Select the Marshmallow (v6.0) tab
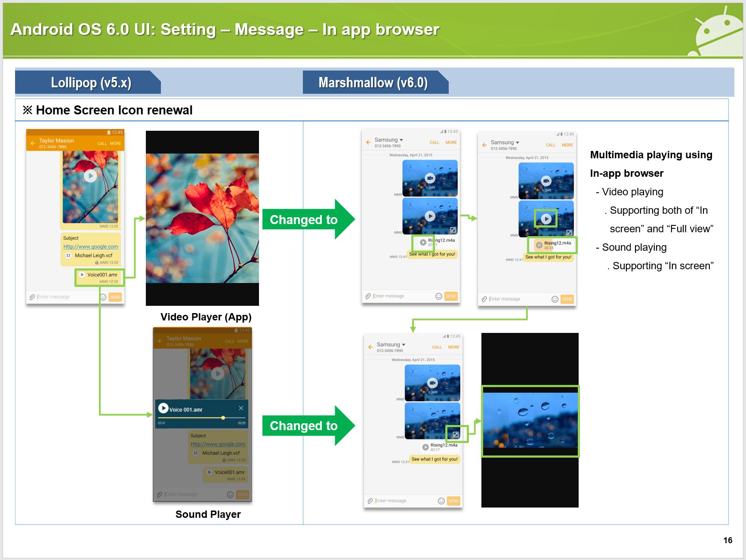The width and height of the screenshot is (746, 560). tap(373, 82)
